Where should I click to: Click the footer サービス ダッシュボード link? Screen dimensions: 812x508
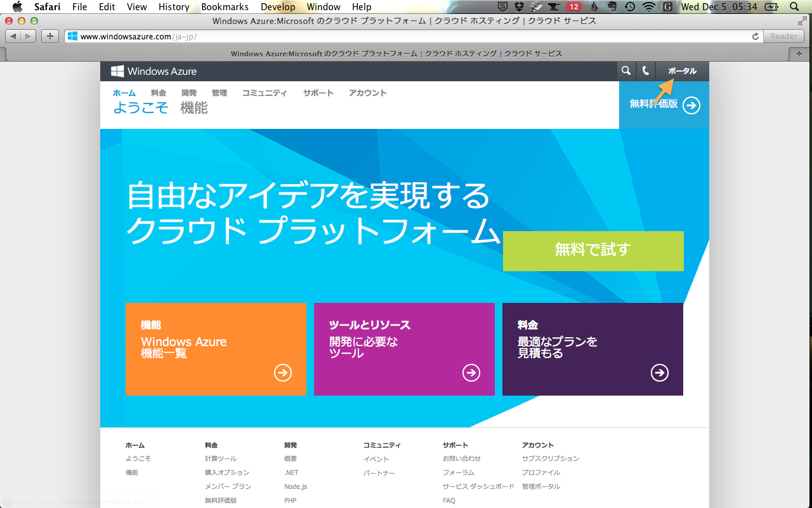(479, 486)
